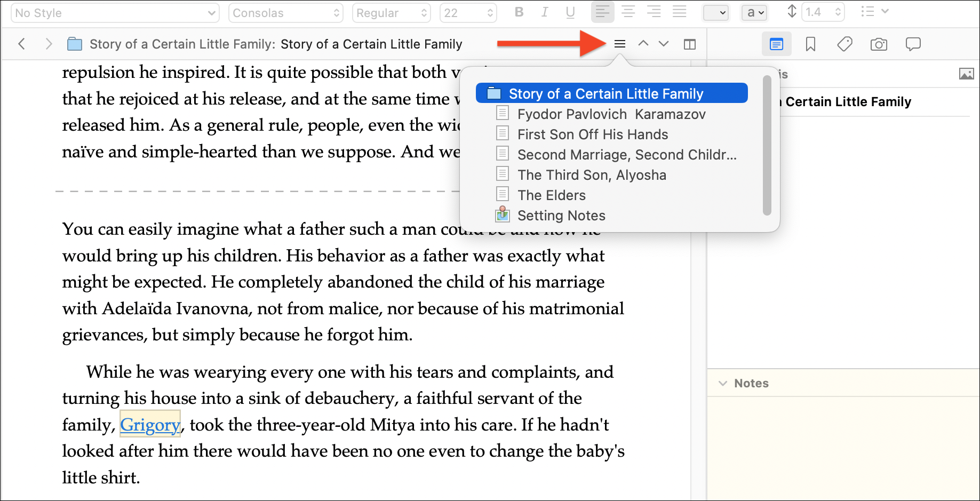Go to previous document with up chevron
980x501 pixels.
coord(643,44)
